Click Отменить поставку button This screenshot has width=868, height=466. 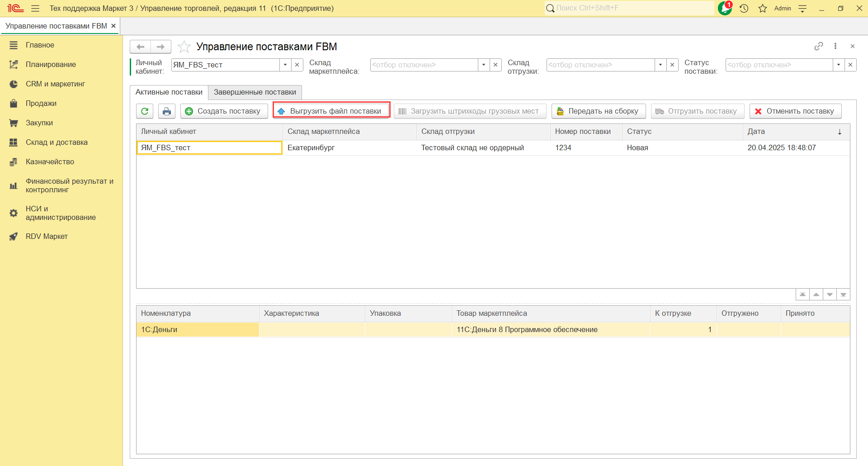click(795, 111)
